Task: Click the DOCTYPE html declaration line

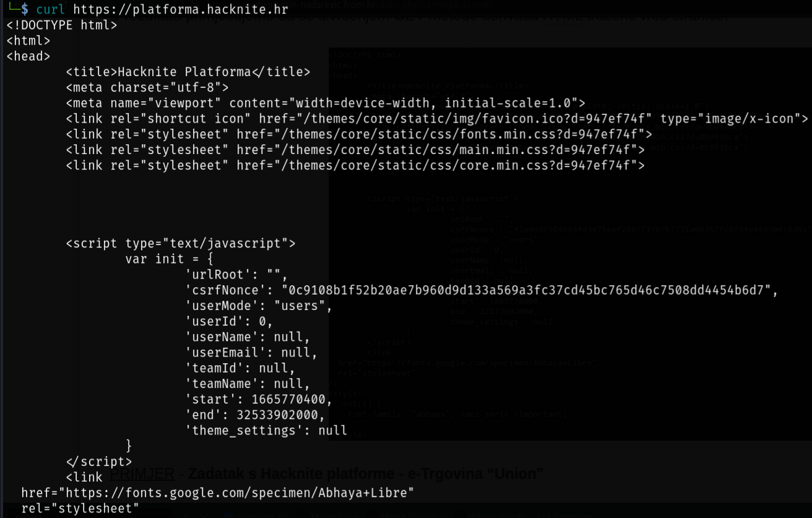Action: (62, 25)
